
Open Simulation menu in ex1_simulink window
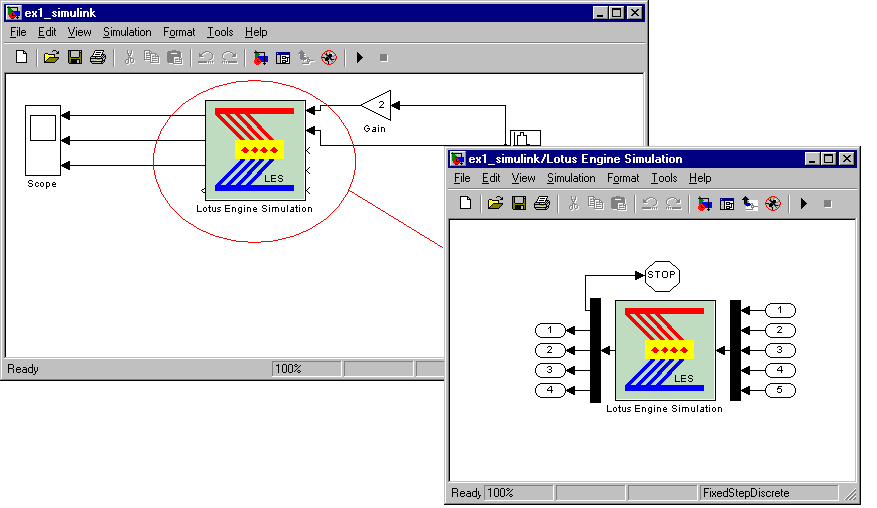(x=127, y=32)
